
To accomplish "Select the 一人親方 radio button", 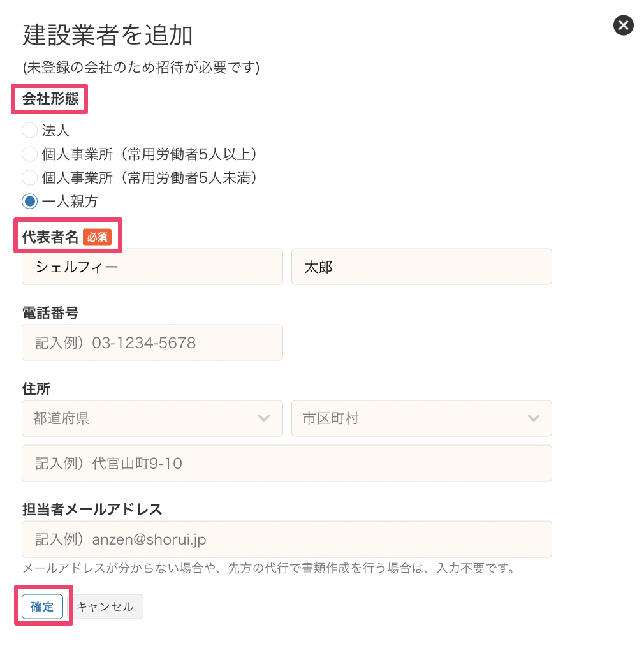I will click(30, 201).
